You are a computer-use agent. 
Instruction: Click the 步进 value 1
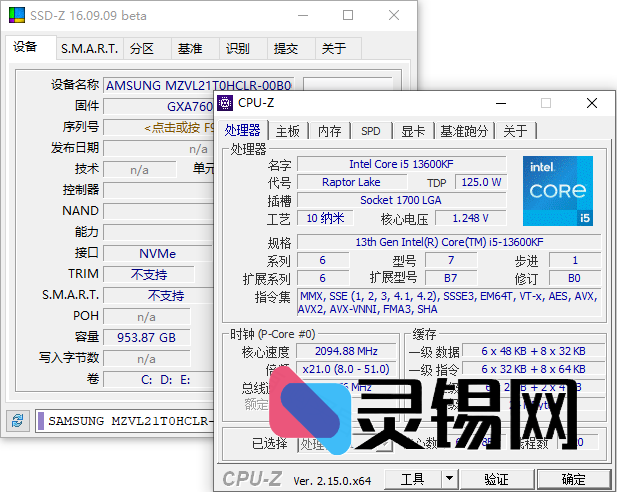point(575,260)
